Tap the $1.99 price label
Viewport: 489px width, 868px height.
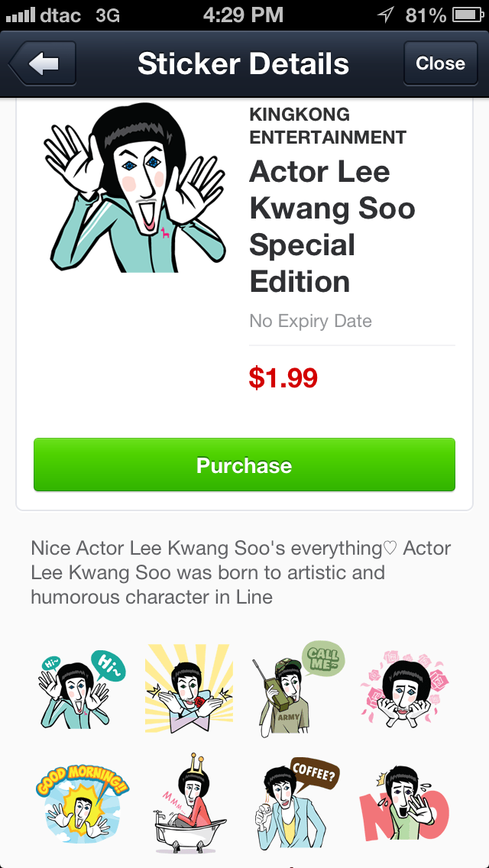[x=283, y=377]
